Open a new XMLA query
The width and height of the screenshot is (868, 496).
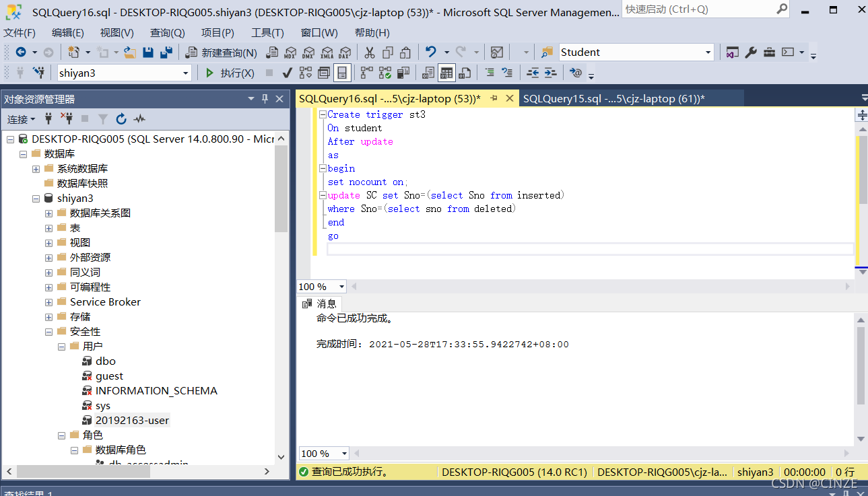point(327,52)
